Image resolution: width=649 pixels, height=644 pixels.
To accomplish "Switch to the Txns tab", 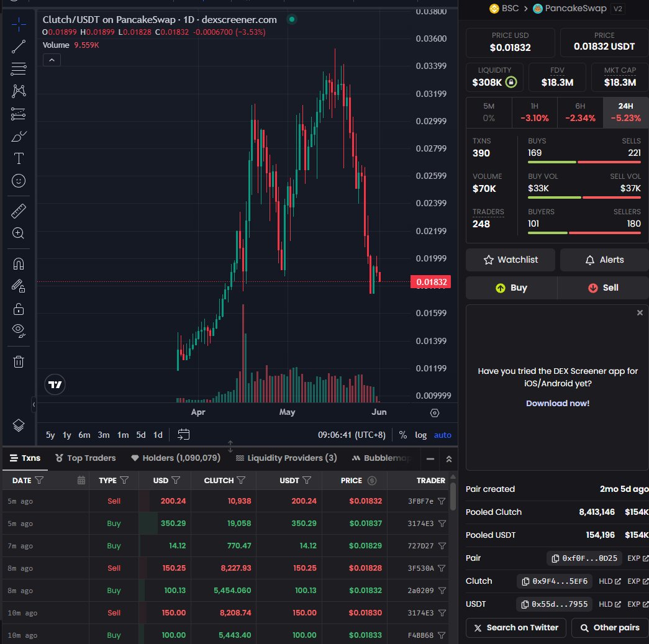I will 25,458.
